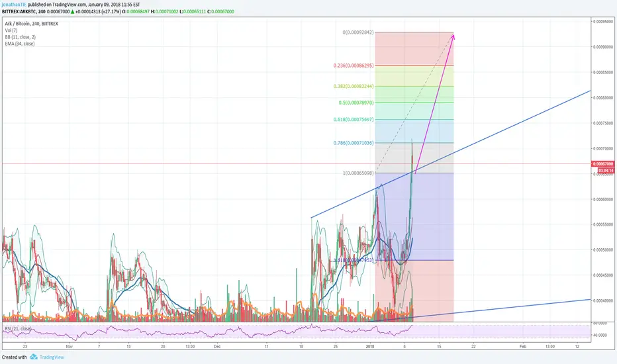
Task: Click the 0.00090000 price axis label
Action: [x=603, y=47]
